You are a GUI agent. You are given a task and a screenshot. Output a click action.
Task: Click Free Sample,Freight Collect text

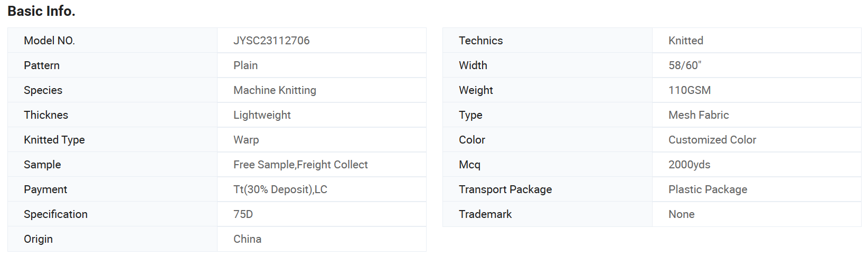coord(300,165)
